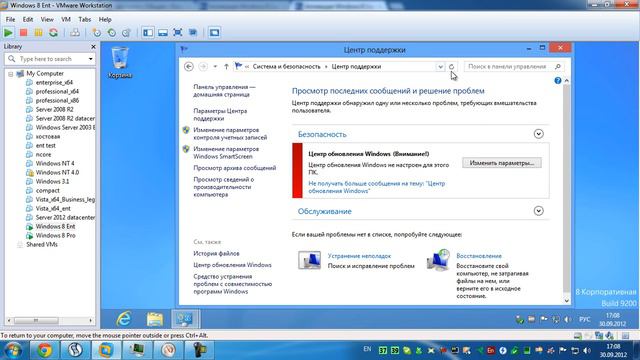Open the VM menu
This screenshot has width=640, height=360.
pos(66,19)
